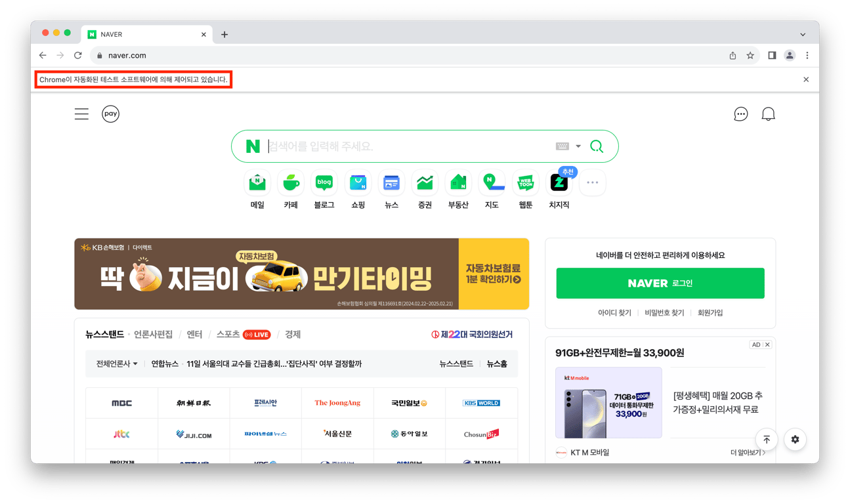Open the ChosunBiz press logo

point(481,434)
